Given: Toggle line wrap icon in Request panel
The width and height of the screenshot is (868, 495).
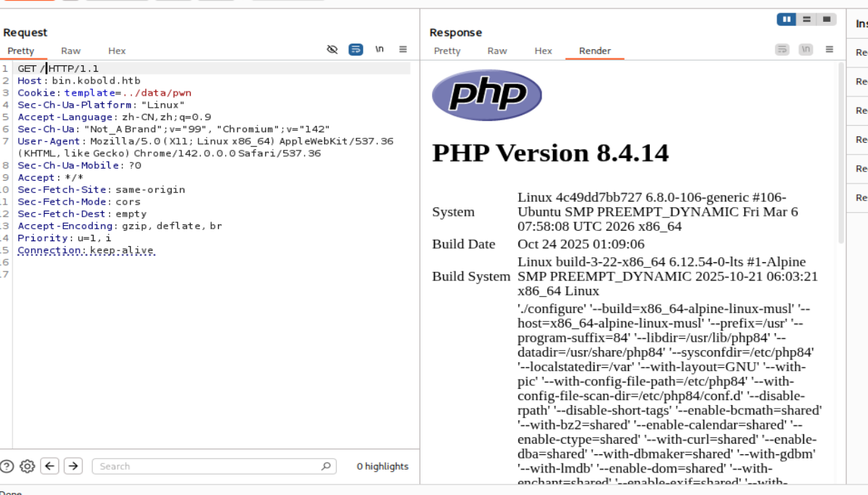Looking at the screenshot, I should tap(356, 49).
